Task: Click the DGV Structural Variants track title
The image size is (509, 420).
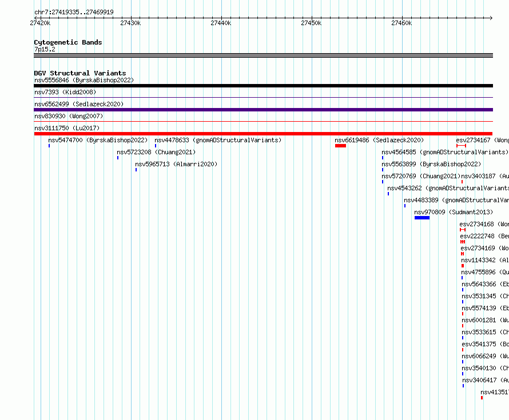Action: [x=80, y=73]
